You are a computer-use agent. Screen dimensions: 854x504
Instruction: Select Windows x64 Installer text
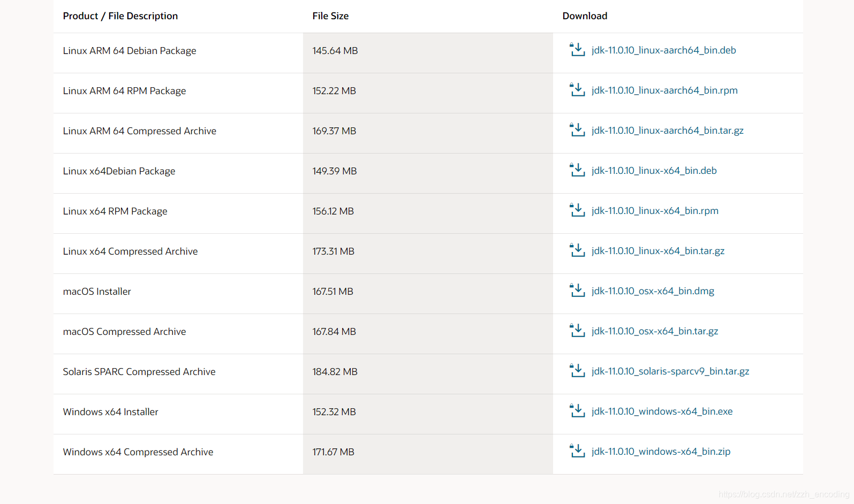(x=110, y=412)
